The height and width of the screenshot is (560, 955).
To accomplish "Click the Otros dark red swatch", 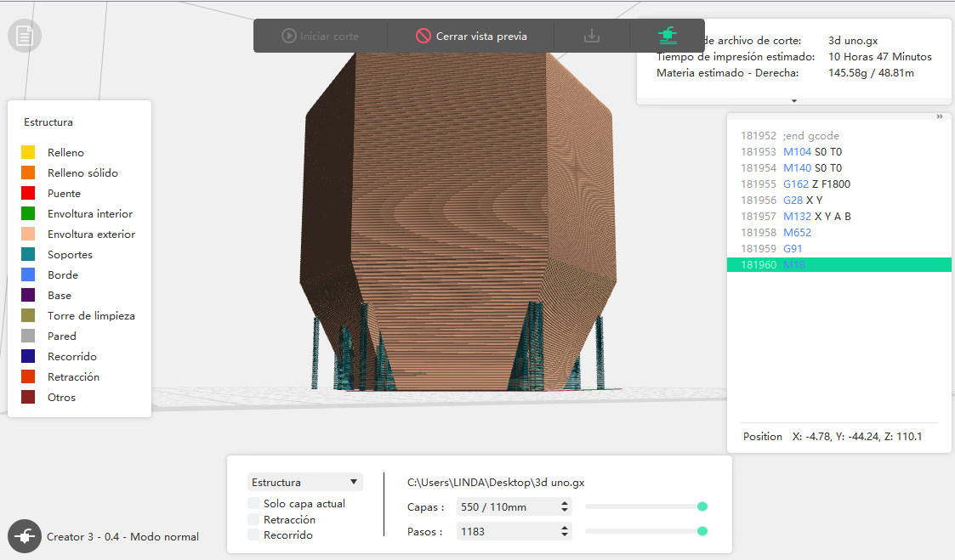I will [x=28, y=397].
